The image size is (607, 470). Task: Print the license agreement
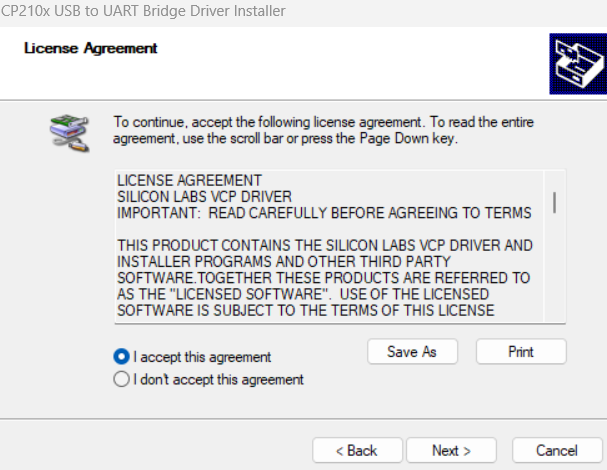(521, 352)
